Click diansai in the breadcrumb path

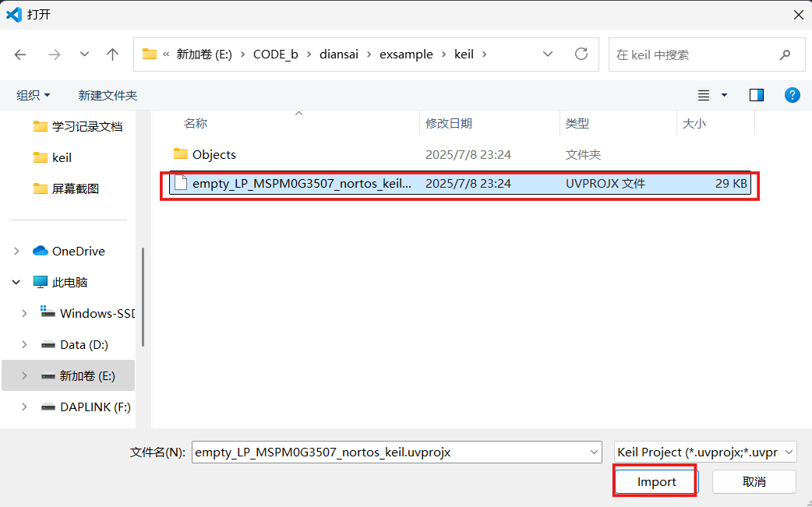click(338, 54)
